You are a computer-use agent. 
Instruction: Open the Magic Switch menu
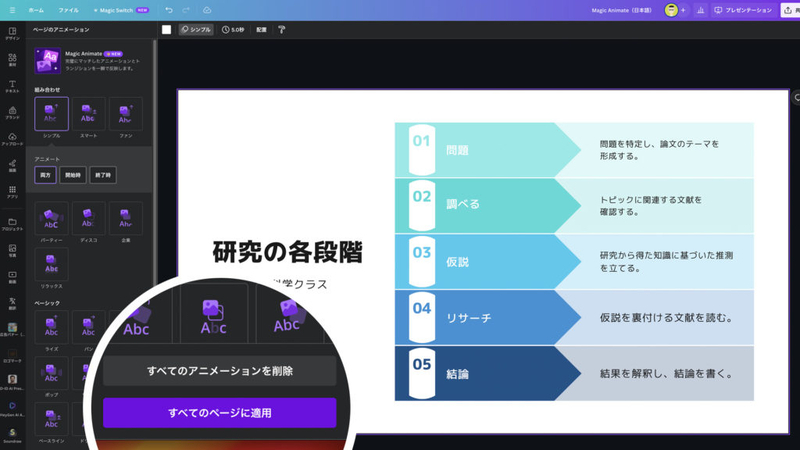pos(121,10)
